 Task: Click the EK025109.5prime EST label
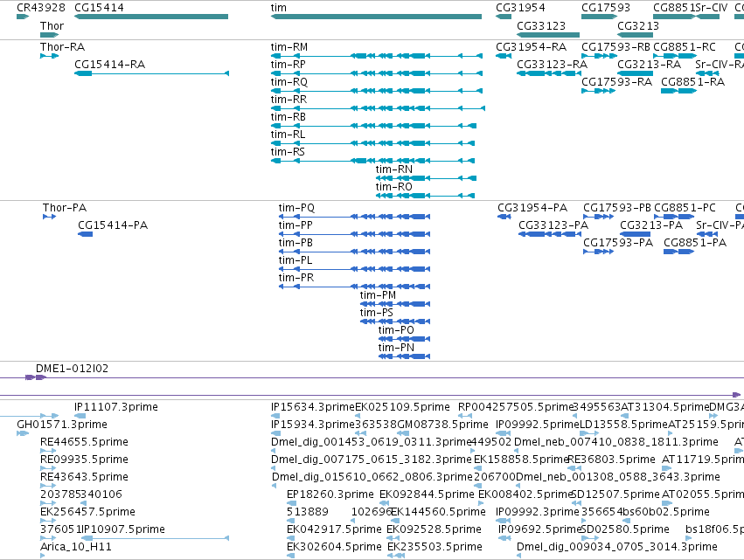pos(402,407)
